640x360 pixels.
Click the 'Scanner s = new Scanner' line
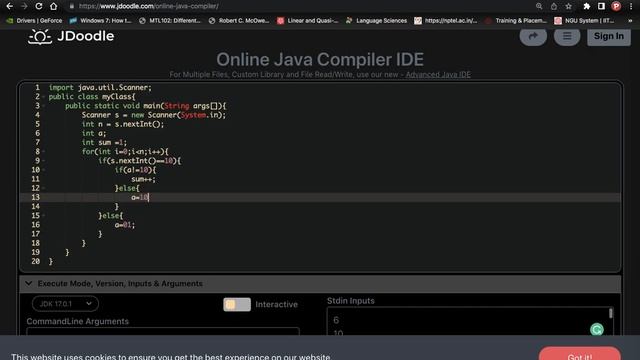tap(153, 115)
